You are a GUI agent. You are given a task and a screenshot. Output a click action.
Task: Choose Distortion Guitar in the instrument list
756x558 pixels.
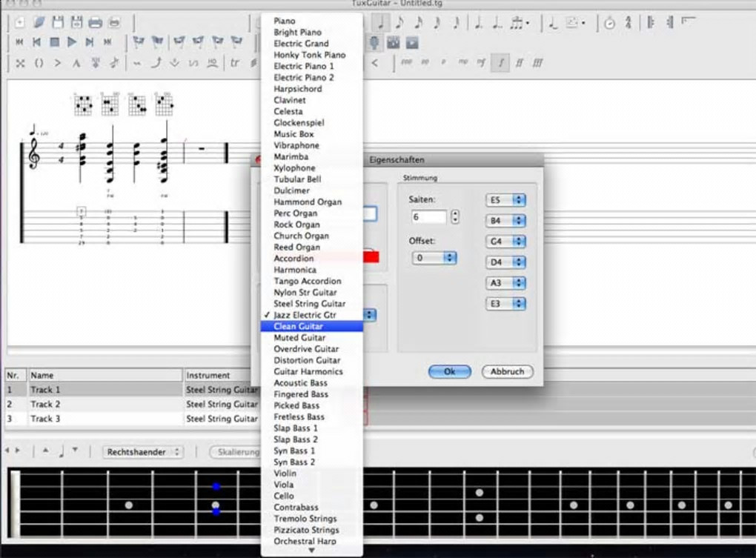307,360
